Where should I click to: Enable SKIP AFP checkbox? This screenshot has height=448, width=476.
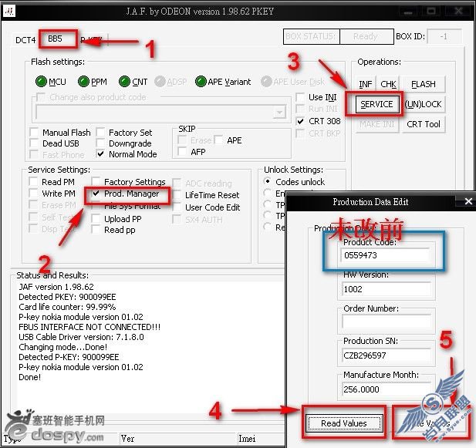click(x=182, y=152)
